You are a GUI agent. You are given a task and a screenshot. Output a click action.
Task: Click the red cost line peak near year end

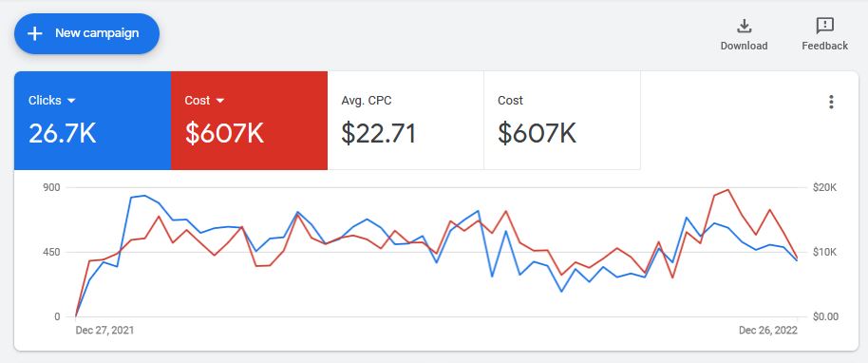coord(728,189)
